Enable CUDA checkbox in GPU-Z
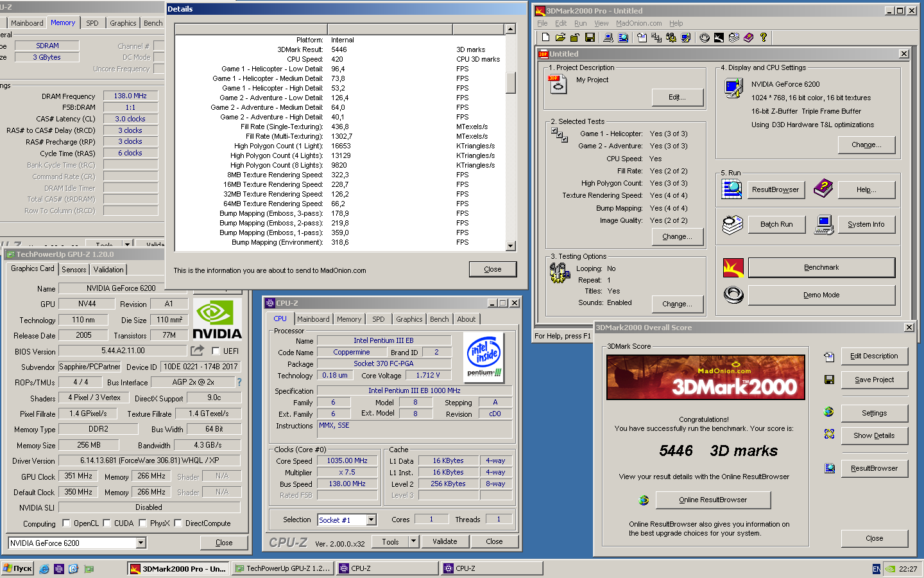 (x=107, y=523)
